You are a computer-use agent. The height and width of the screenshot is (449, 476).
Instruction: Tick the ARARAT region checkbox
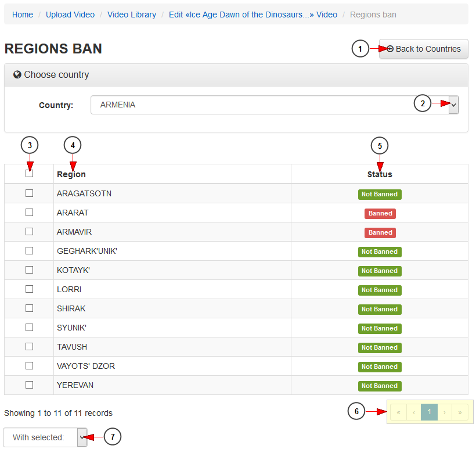(29, 213)
